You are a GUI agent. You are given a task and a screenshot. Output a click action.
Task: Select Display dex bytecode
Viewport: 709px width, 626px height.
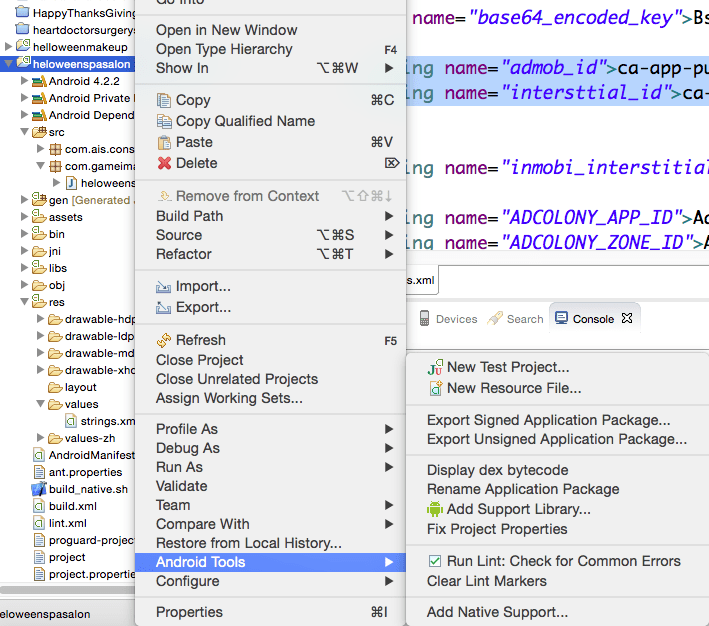pos(558,470)
